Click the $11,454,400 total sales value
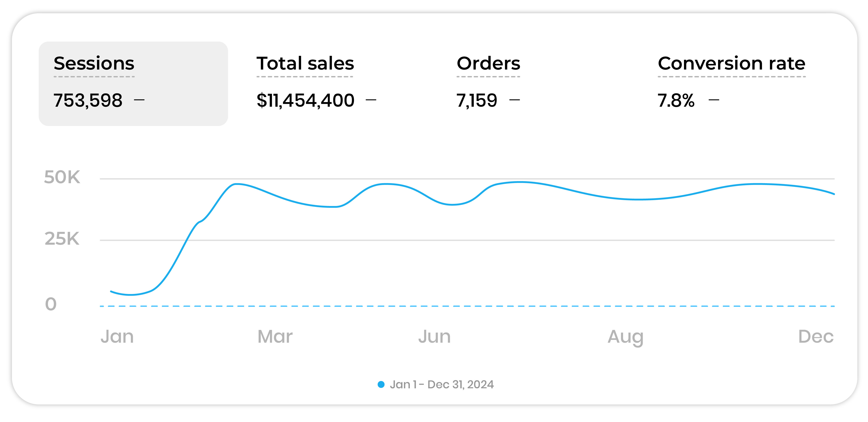The width and height of the screenshot is (868, 422). [x=305, y=100]
